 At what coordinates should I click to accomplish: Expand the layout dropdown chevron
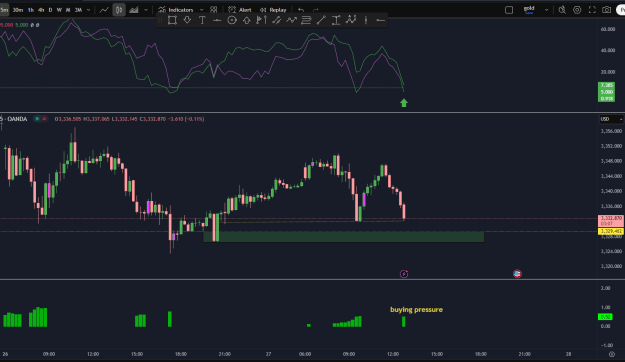546,10
